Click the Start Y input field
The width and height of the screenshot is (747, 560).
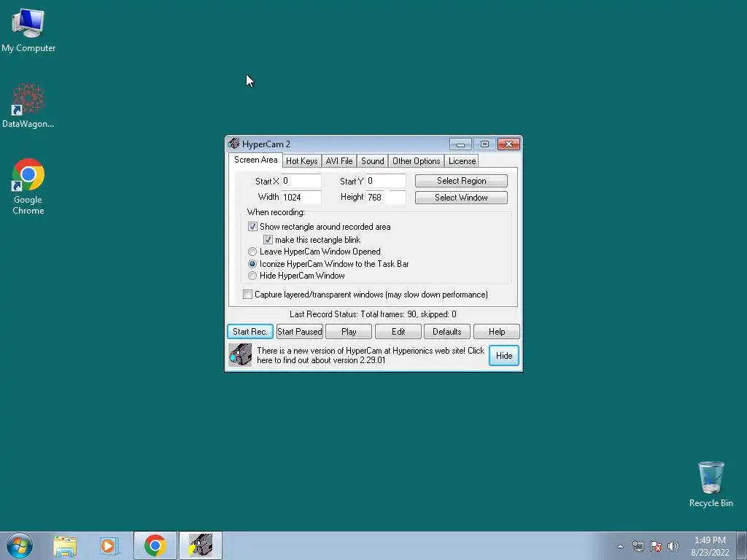(386, 181)
